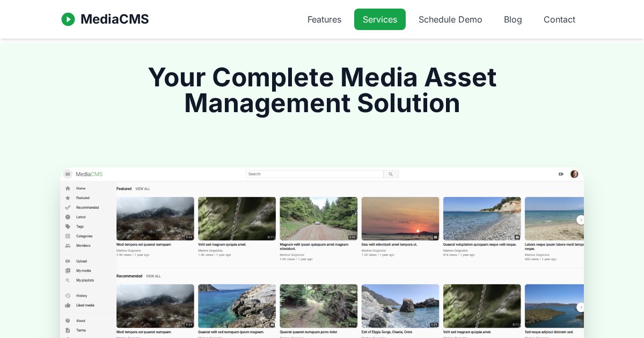Select the green Services nav button

click(x=380, y=19)
